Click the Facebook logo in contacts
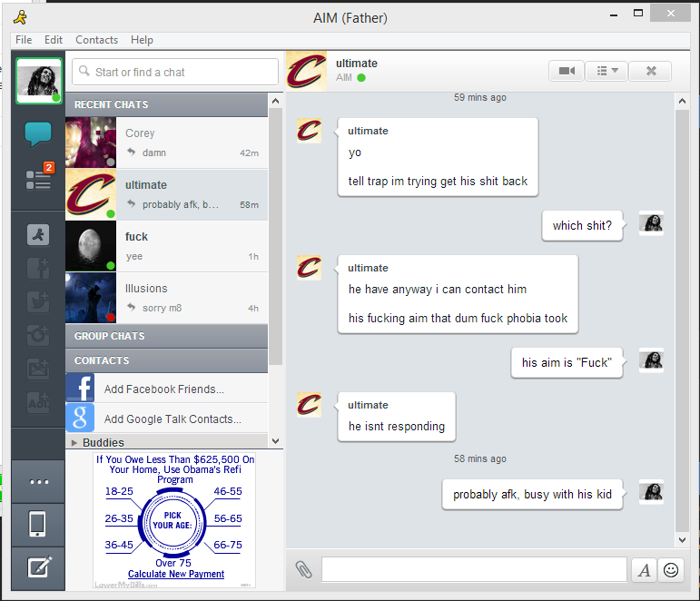The width and height of the screenshot is (700, 601). point(80,388)
